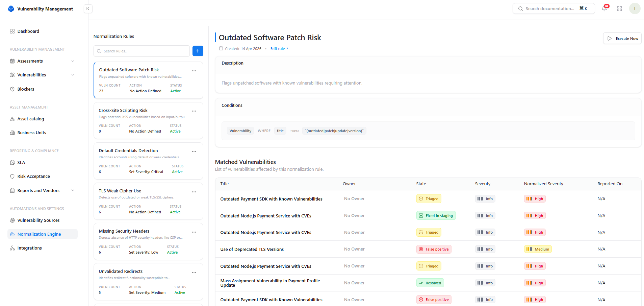Click the Execute Now button
Screen dimensions: 644x306
[x=622, y=39]
